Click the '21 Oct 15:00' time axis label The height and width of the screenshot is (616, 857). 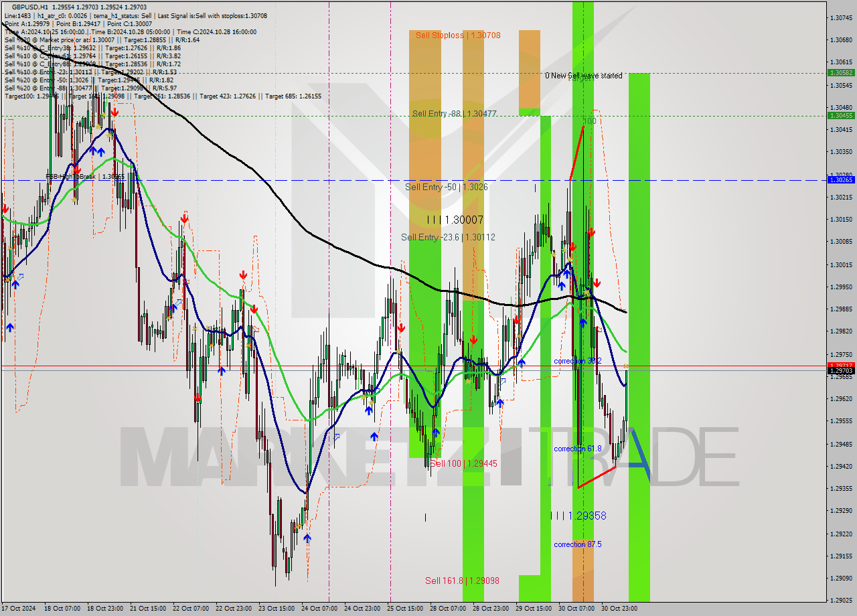[147, 609]
